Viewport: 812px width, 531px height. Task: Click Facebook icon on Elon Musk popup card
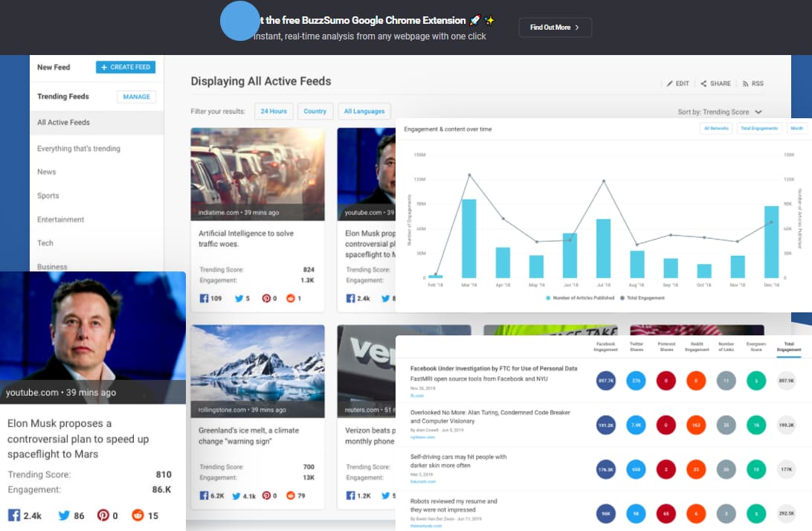[14, 515]
